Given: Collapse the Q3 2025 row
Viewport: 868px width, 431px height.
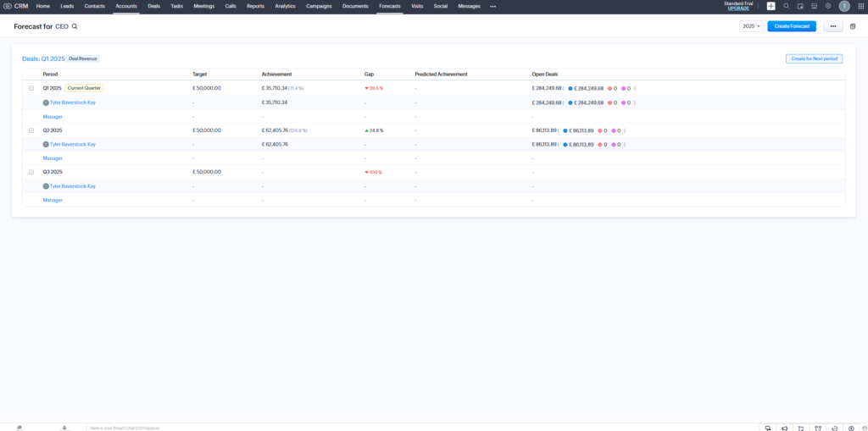Looking at the screenshot, I should pos(31,172).
